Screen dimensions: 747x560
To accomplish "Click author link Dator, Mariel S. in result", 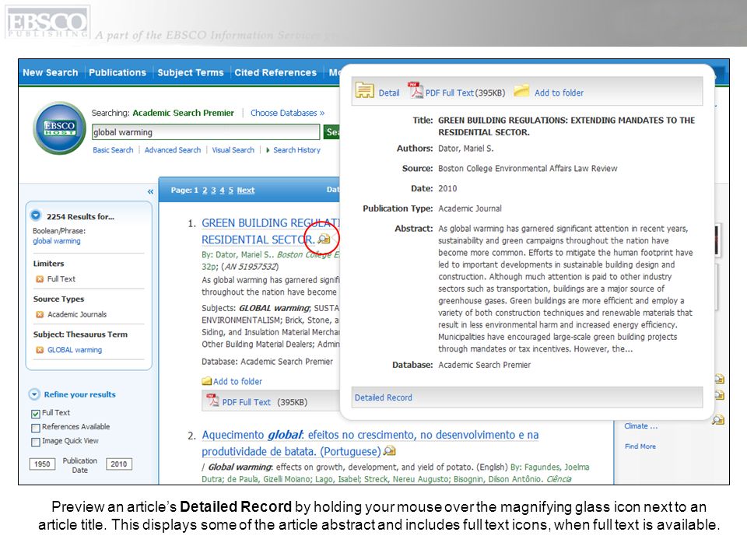I will [x=244, y=255].
